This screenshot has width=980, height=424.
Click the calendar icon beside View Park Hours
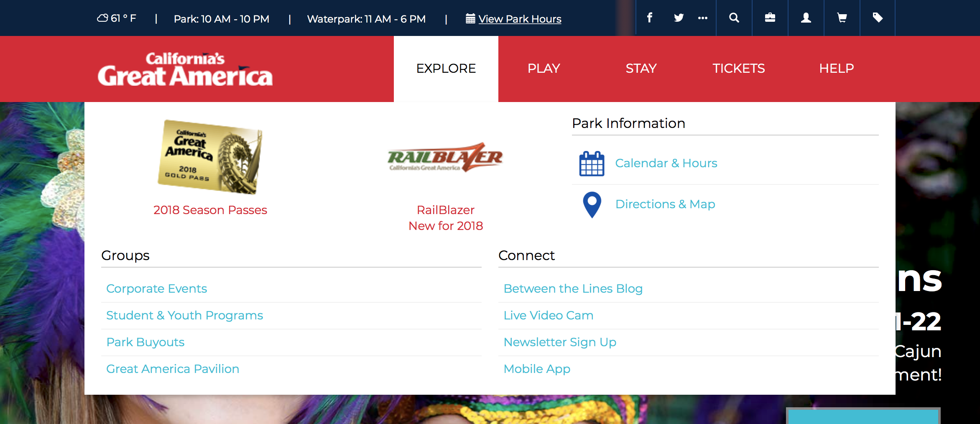(x=470, y=19)
